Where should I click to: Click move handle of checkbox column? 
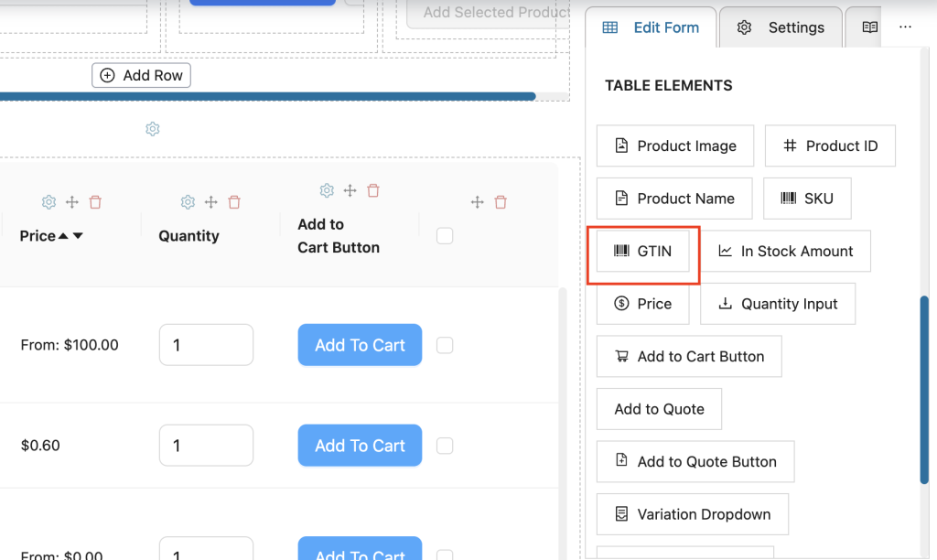478,202
